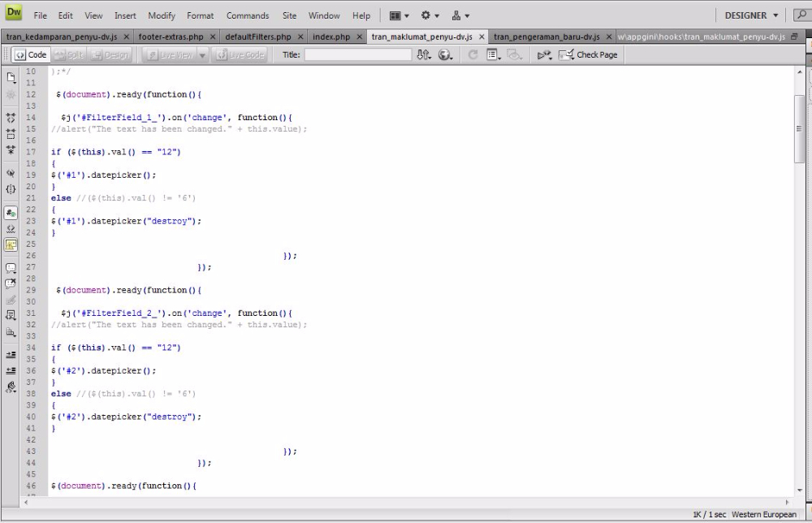
Task: Click the Refresh Design View icon
Action: 473,54
